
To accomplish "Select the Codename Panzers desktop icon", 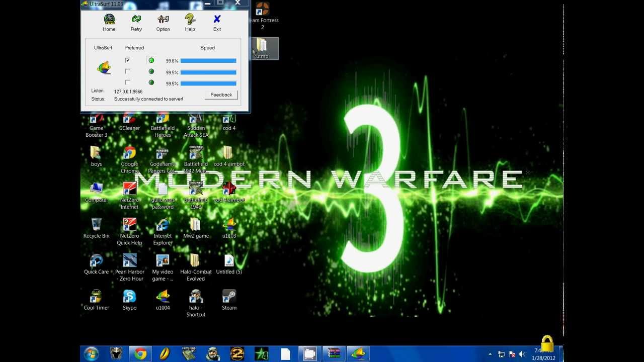I will coord(163,160).
